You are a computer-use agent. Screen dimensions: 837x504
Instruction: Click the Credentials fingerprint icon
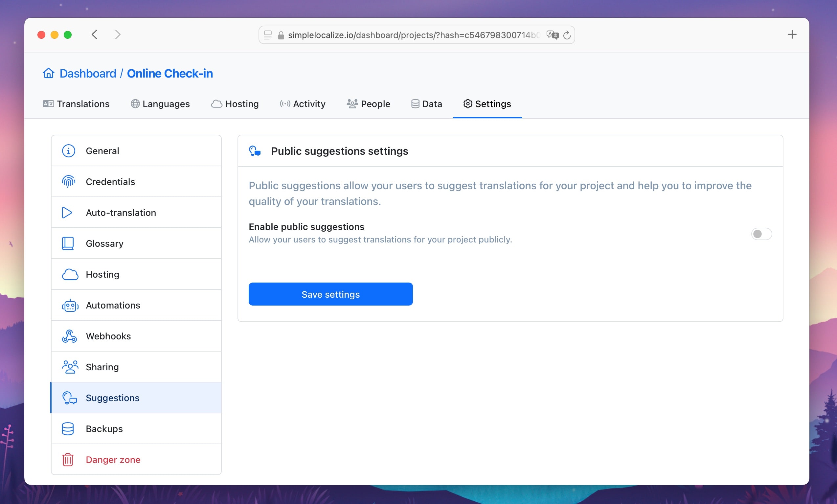[x=69, y=182]
